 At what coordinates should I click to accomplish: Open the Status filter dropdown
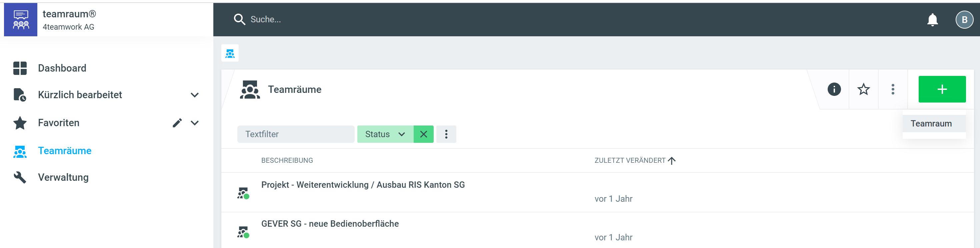click(x=385, y=134)
